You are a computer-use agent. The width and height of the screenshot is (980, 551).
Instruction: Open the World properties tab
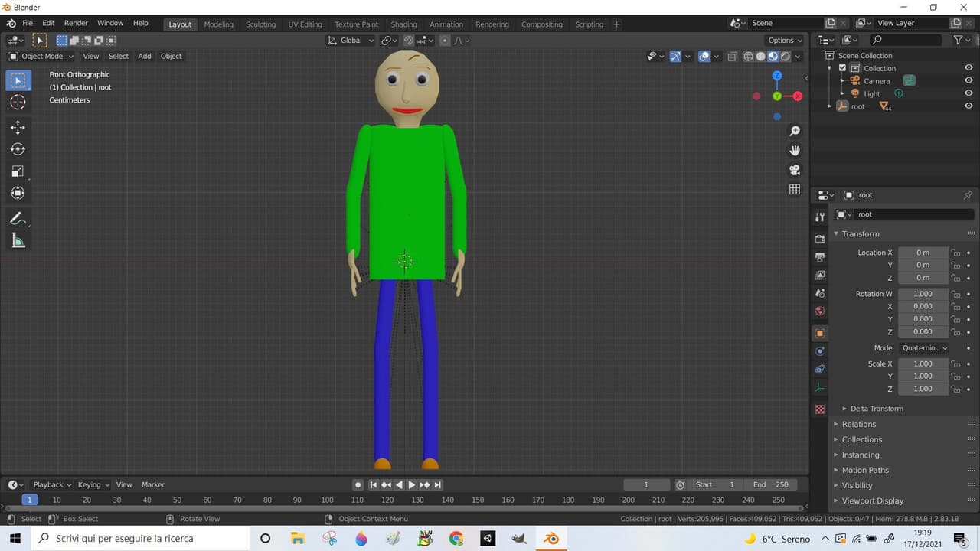[x=820, y=311]
